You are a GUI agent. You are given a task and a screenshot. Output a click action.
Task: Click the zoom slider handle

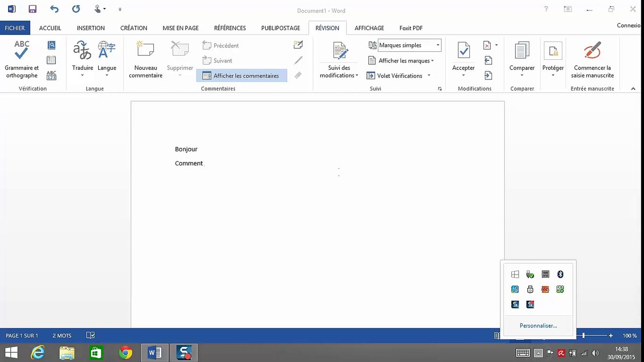click(584, 335)
